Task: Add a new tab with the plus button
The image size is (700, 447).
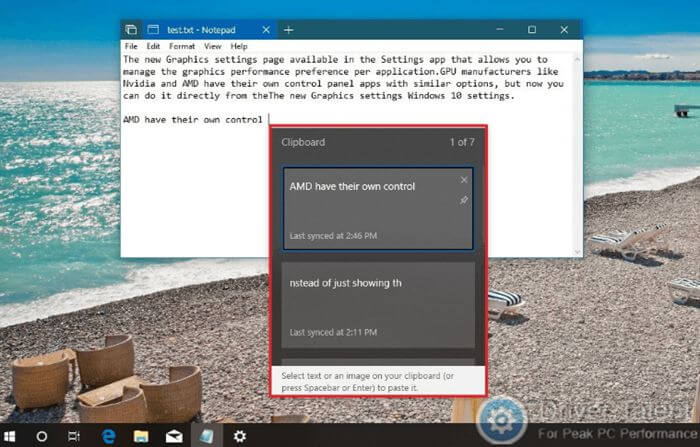Action: 288,30
